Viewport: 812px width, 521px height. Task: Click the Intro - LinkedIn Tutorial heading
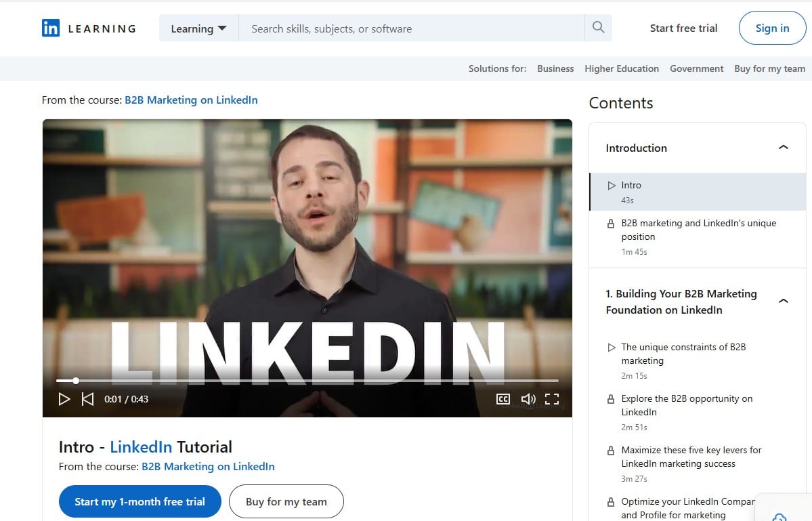coord(146,447)
